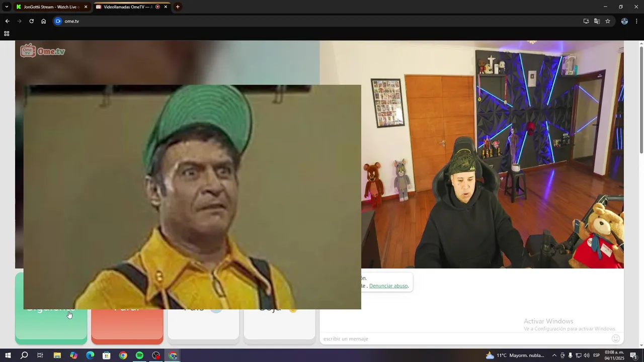The width and height of the screenshot is (644, 362).
Task: Show hidden system tray icons
Action: pyautogui.click(x=554, y=355)
